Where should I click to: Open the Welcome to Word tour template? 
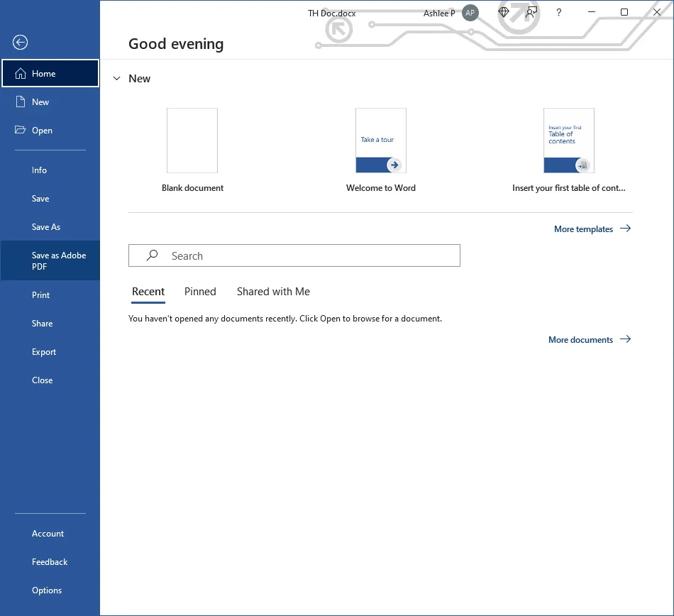[381, 141]
